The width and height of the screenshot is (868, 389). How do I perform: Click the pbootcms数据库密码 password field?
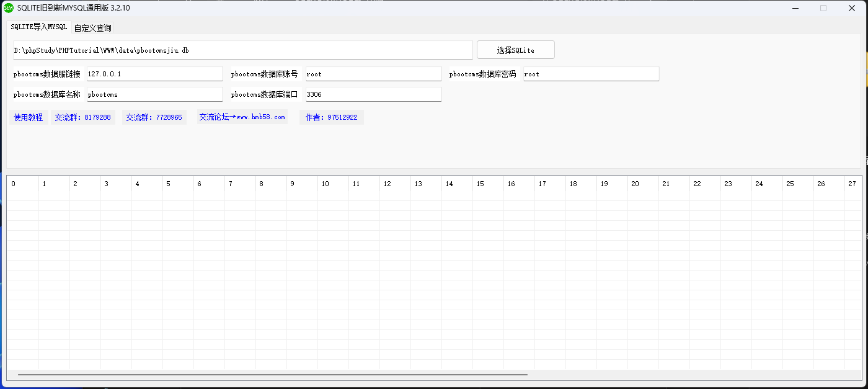pyautogui.click(x=591, y=73)
